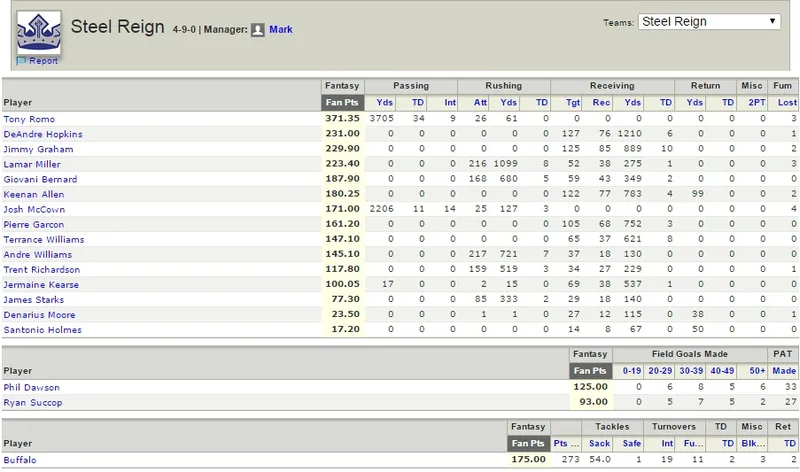Image resolution: width=800 pixels, height=472 pixels.
Task: Select the Ryan Succop player link
Action: tap(33, 403)
